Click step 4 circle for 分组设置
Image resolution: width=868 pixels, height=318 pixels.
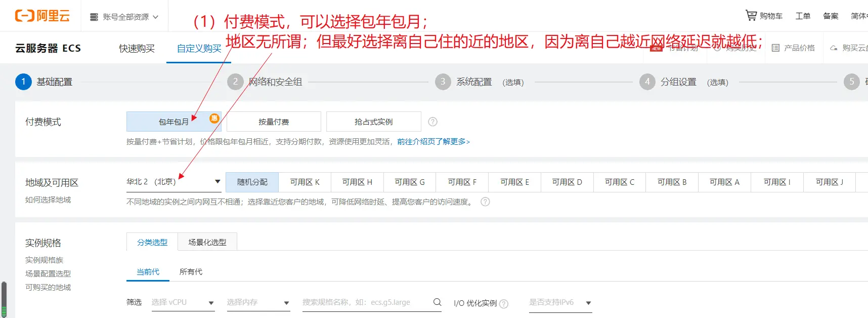647,82
